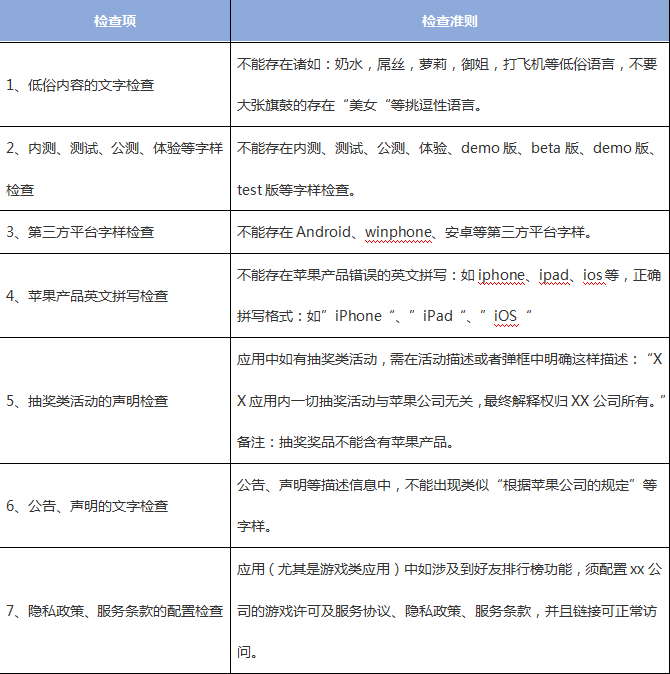This screenshot has height=674, width=670.
Task: Click the correctly spelled "iOS" text
Action: (x=505, y=316)
